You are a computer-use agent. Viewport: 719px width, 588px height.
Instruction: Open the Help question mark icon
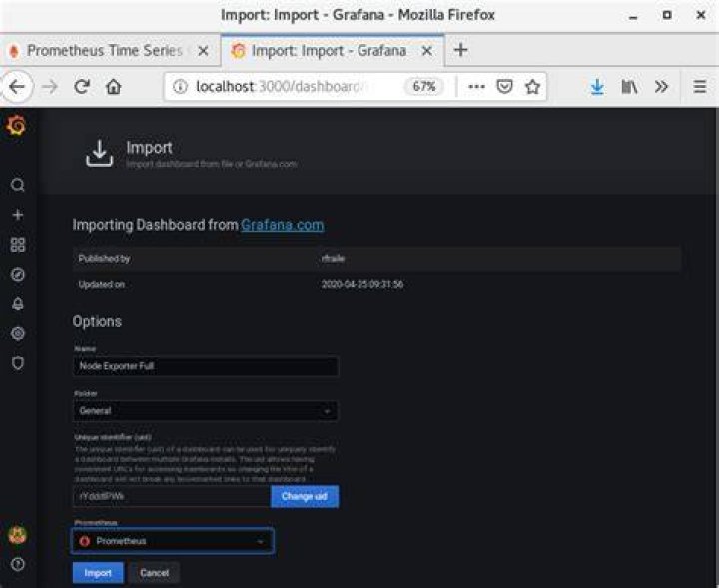(17, 564)
